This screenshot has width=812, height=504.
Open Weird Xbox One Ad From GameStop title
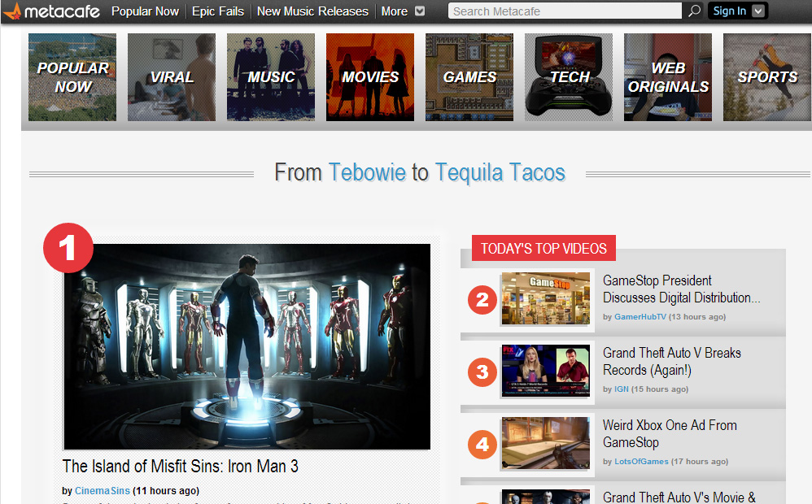pyautogui.click(x=670, y=434)
